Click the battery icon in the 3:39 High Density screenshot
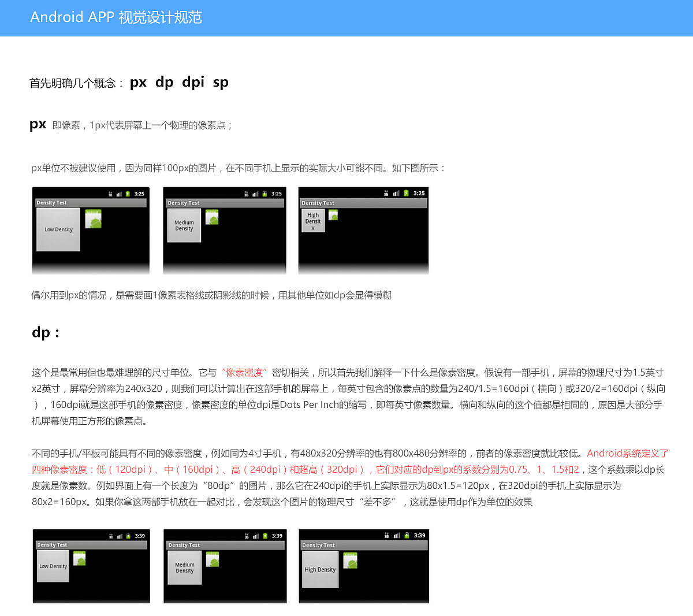Viewport: 693px width, 616px height. coord(407,536)
